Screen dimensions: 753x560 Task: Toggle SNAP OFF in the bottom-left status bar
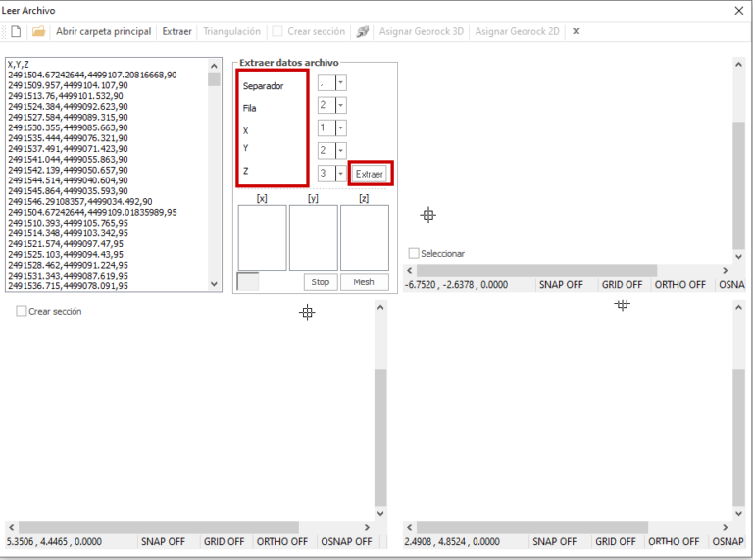tap(163, 541)
